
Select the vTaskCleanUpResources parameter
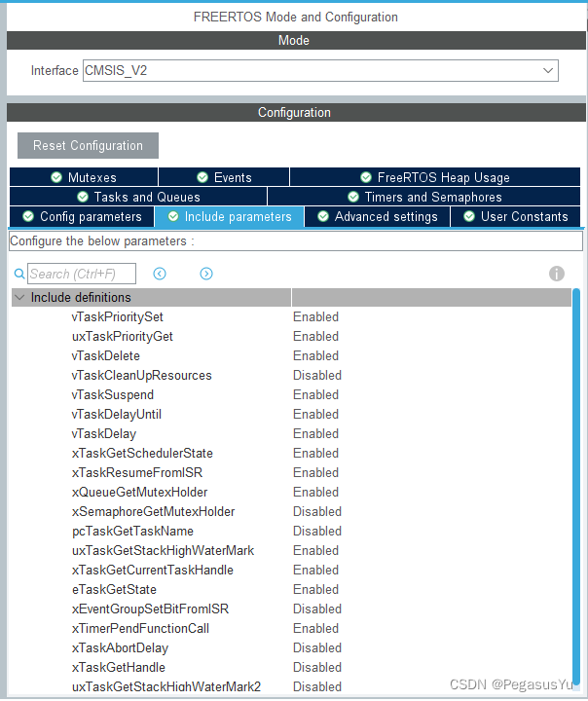coord(141,375)
